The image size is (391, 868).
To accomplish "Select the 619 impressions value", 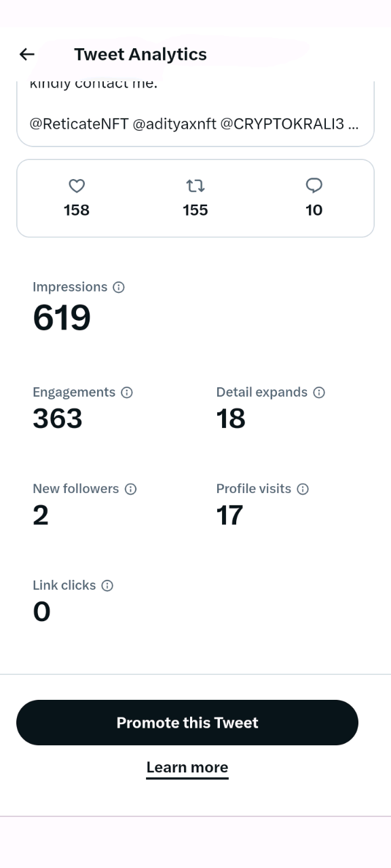I will pyautogui.click(x=62, y=318).
